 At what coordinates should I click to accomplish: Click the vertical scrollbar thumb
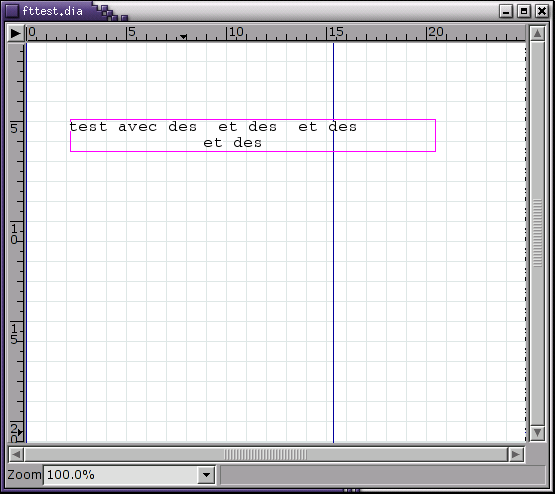coord(537,233)
